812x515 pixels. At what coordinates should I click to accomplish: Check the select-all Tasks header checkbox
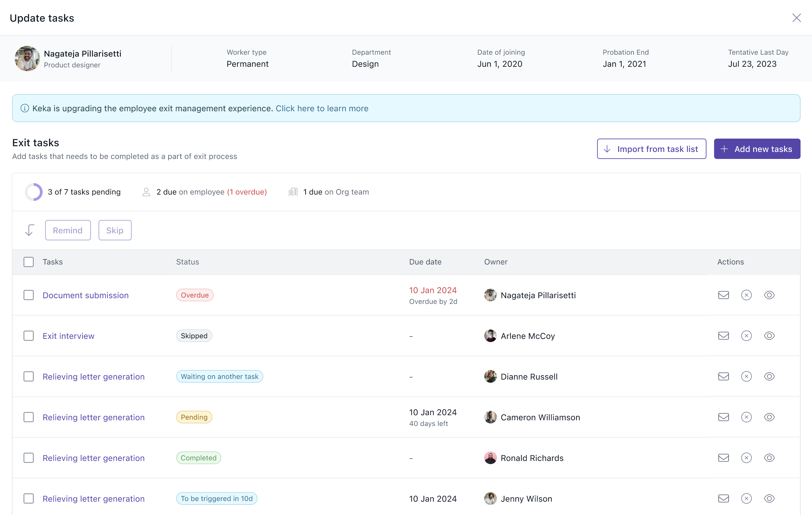click(x=29, y=262)
